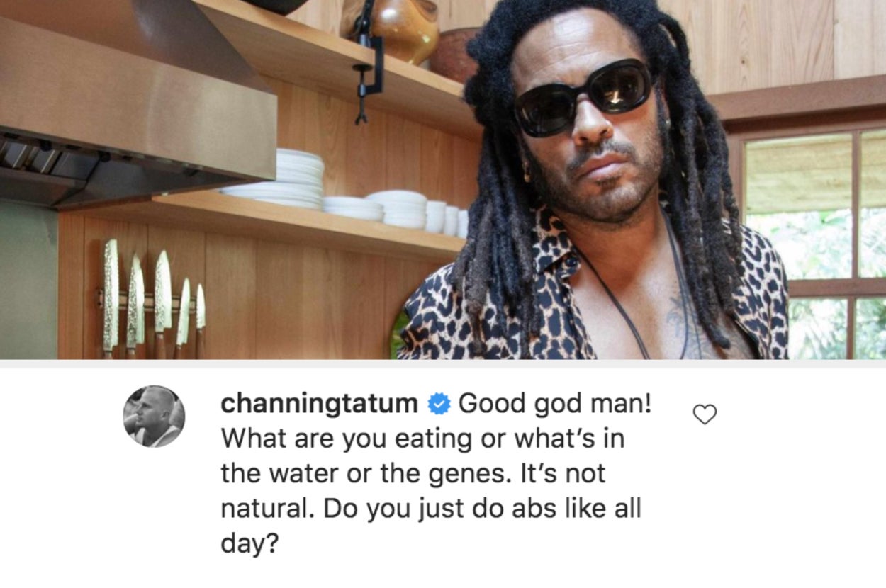Click the man's black sunglasses in the photo
The image size is (886, 588).
tap(583, 97)
